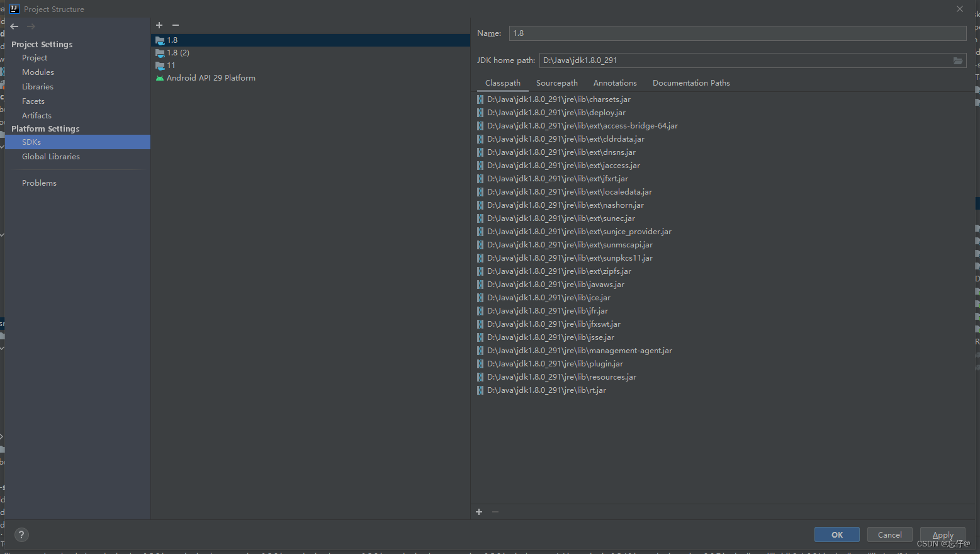Click the forward navigation arrow

pyautogui.click(x=30, y=26)
